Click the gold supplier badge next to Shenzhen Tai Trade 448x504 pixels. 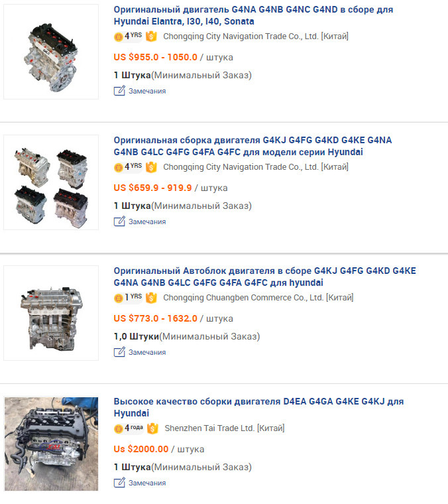[x=129, y=428]
